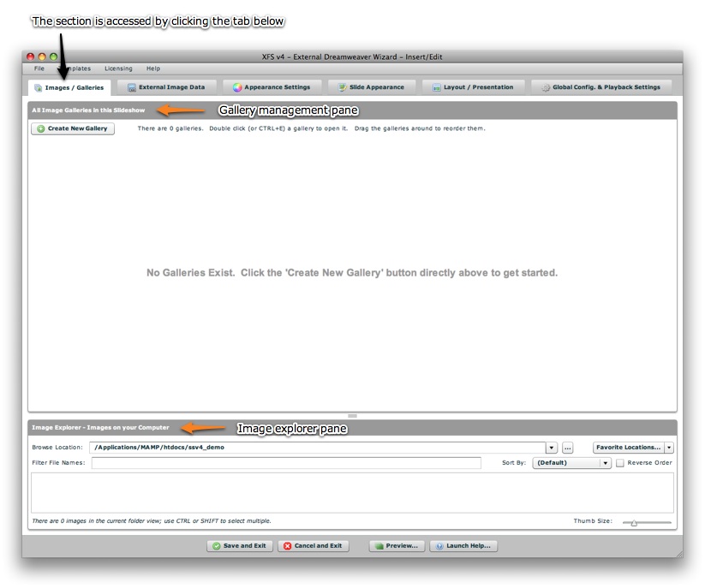This screenshot has width=705, height=588.
Task: Click the red X icon on Cancel and Exit
Action: (x=287, y=546)
